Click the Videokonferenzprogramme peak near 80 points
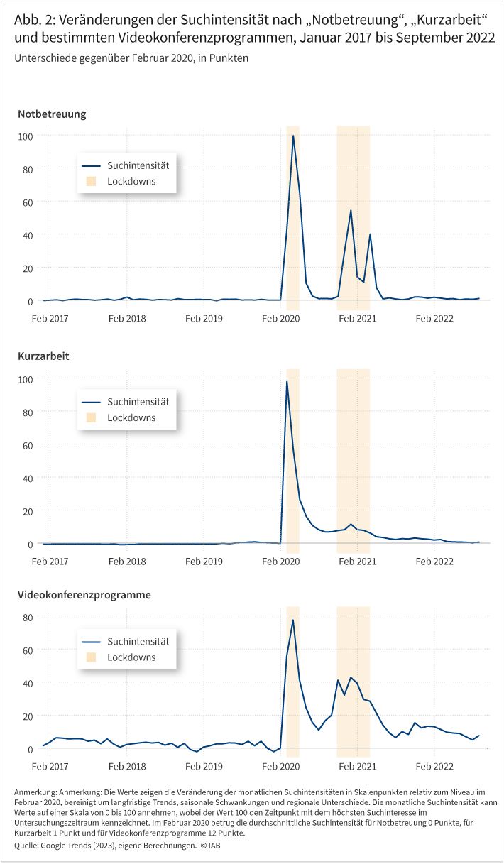Screen dimensions: 504x864 (293, 620)
